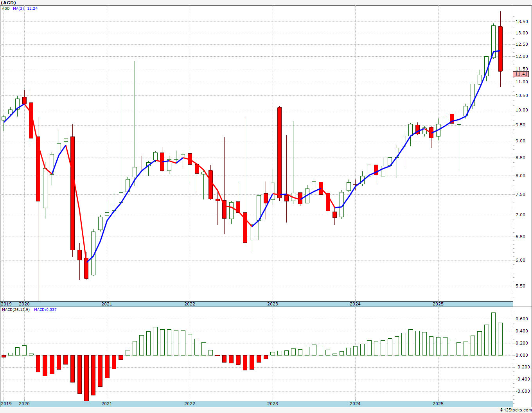Click 2025 on the MACD panel time axis

pos(438,404)
